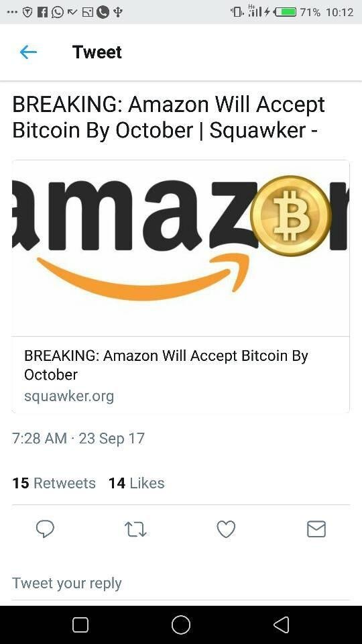
Task: Tap the Android home circle button
Action: (181, 625)
